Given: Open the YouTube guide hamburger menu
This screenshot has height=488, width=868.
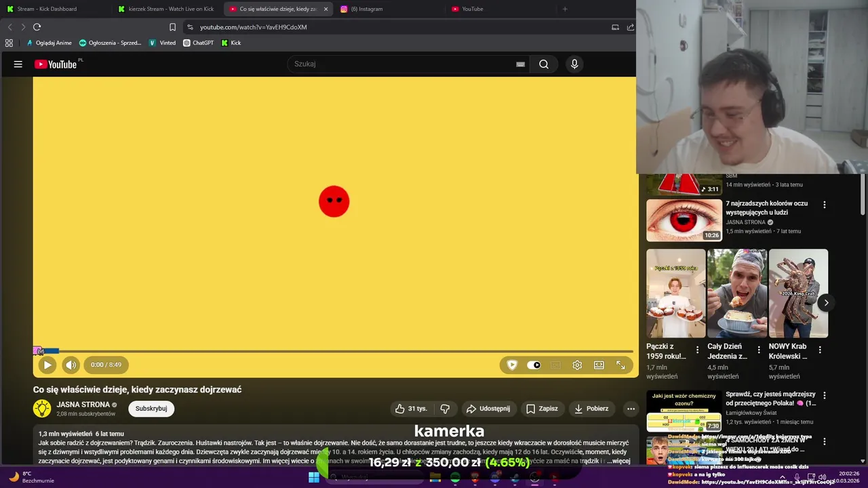Looking at the screenshot, I should tap(18, 64).
